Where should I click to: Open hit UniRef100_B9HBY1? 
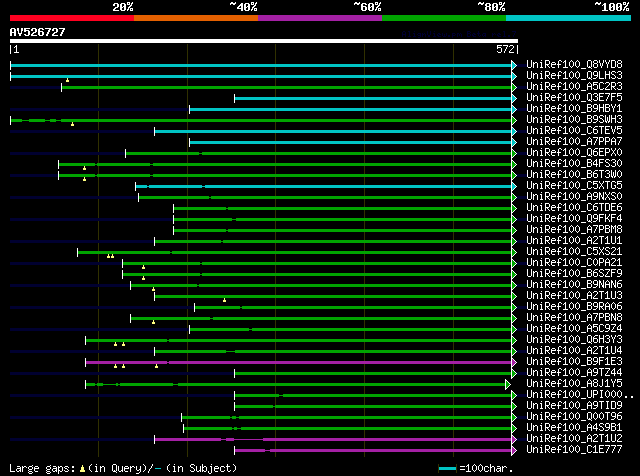(x=574, y=109)
